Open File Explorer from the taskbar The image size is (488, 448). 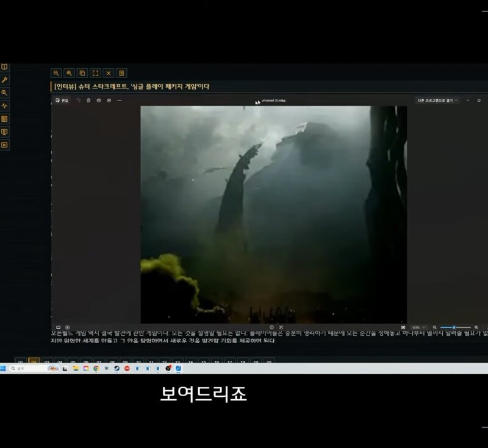click(75, 368)
